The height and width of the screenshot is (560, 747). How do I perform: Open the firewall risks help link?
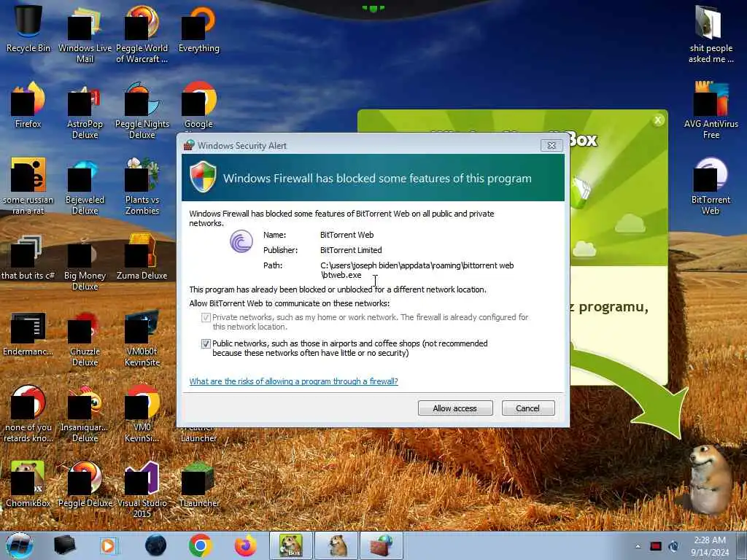pyautogui.click(x=293, y=381)
